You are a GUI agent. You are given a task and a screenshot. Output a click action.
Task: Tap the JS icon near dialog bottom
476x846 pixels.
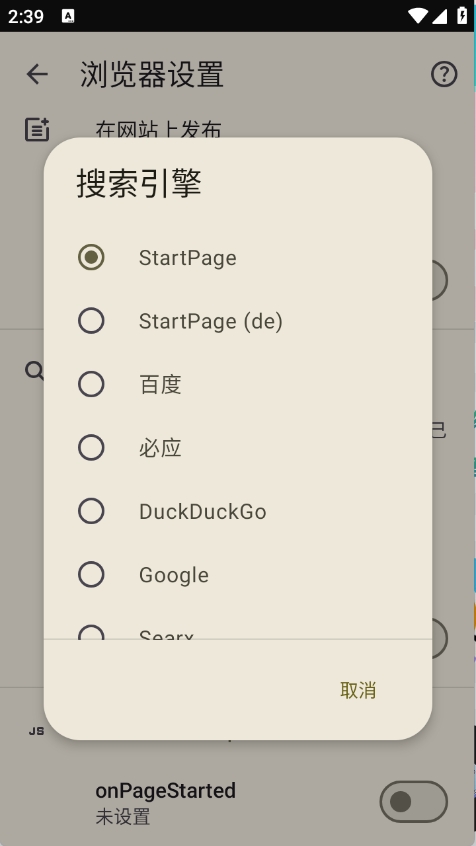(x=36, y=732)
